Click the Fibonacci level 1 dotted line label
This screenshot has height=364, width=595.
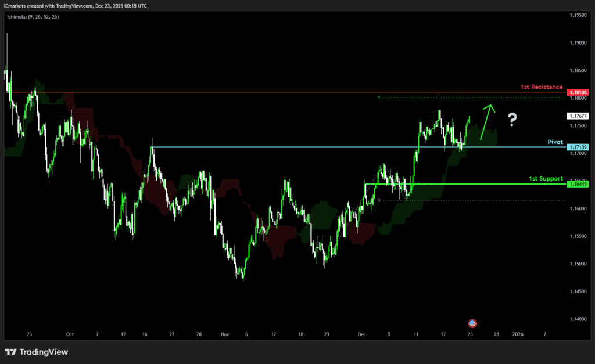pos(379,98)
